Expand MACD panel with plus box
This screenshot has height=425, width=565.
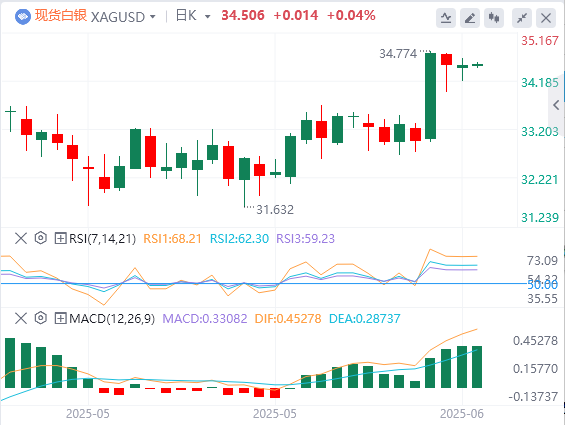point(60,318)
